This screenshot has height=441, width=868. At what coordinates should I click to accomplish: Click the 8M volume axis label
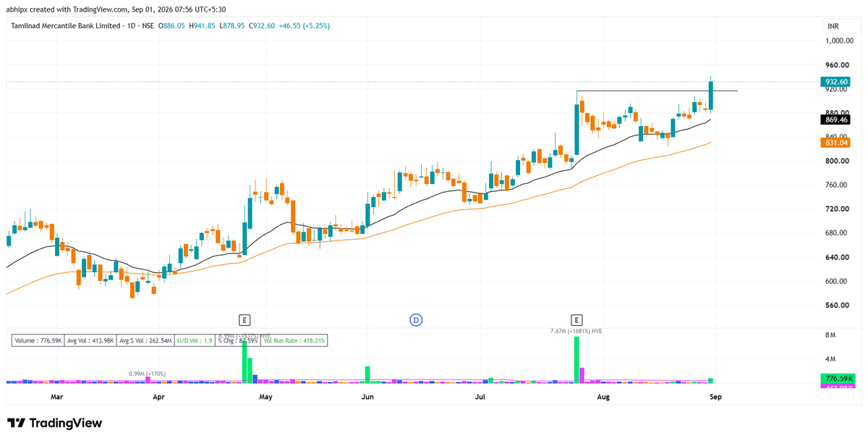point(830,335)
